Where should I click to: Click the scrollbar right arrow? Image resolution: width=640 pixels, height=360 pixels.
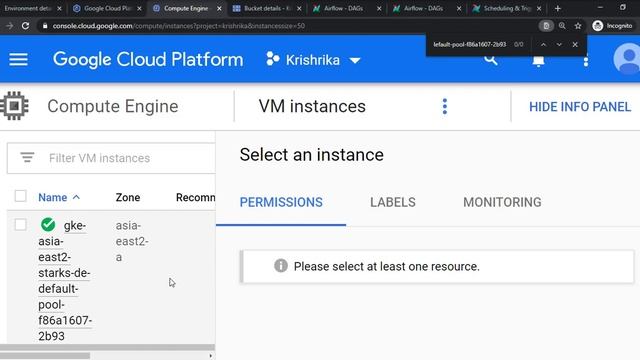click(x=211, y=356)
